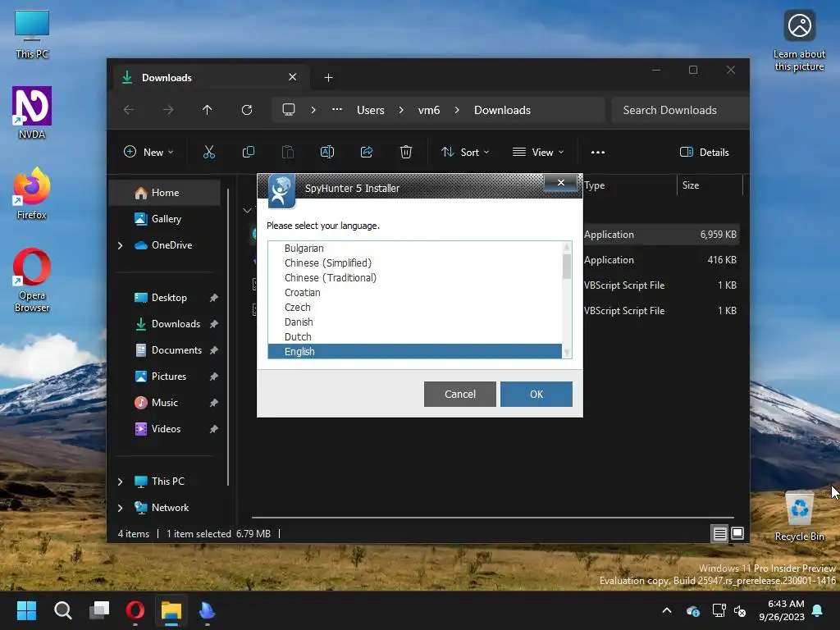Click the Learn about this picture icon

click(799, 40)
